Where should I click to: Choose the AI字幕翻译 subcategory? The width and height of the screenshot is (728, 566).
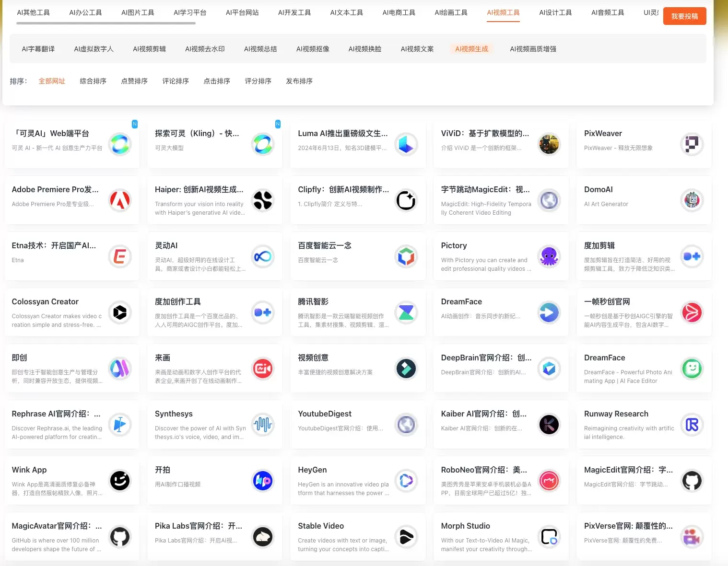(38, 49)
